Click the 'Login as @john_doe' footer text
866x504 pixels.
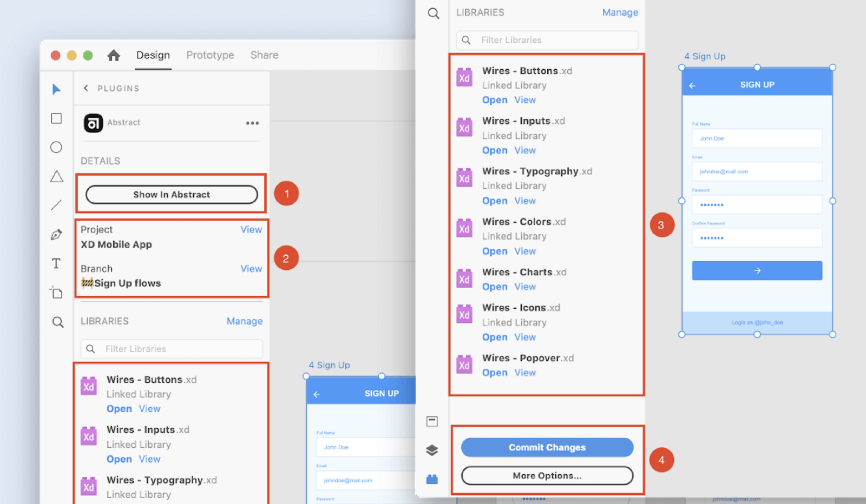tap(757, 322)
